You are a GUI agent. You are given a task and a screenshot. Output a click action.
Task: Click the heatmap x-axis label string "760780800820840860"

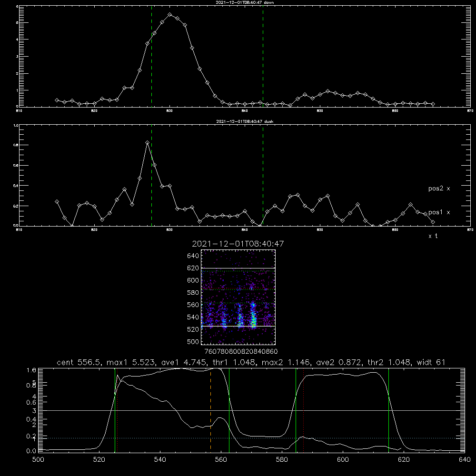pos(241,352)
